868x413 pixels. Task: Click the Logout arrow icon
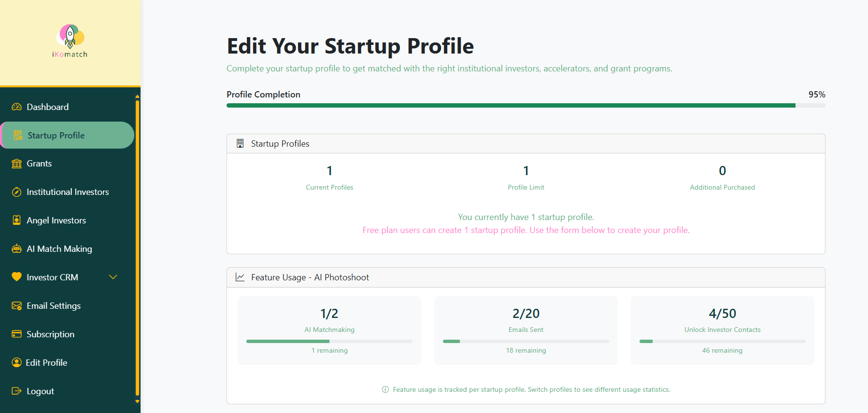16,391
